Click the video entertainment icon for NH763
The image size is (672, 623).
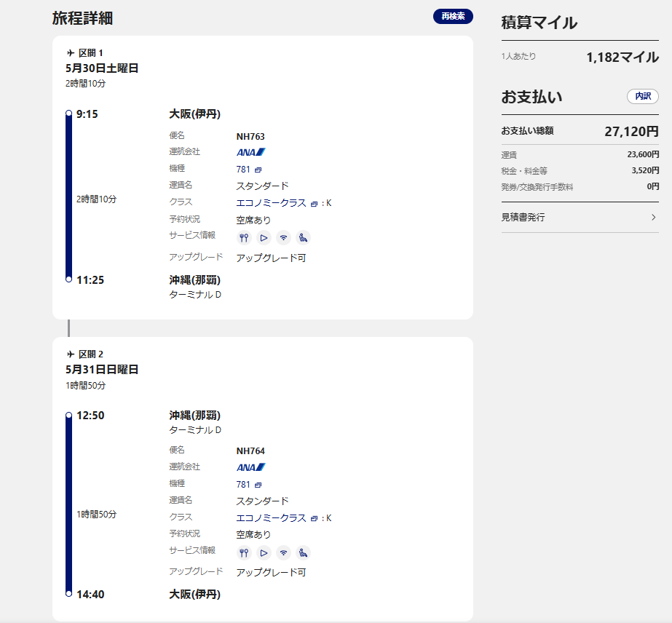tap(264, 237)
